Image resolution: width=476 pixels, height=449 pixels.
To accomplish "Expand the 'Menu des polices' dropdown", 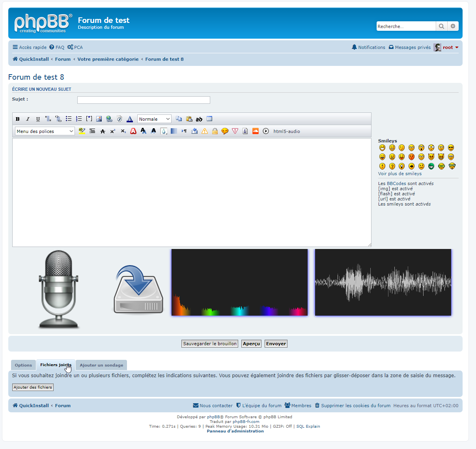I will tap(45, 131).
